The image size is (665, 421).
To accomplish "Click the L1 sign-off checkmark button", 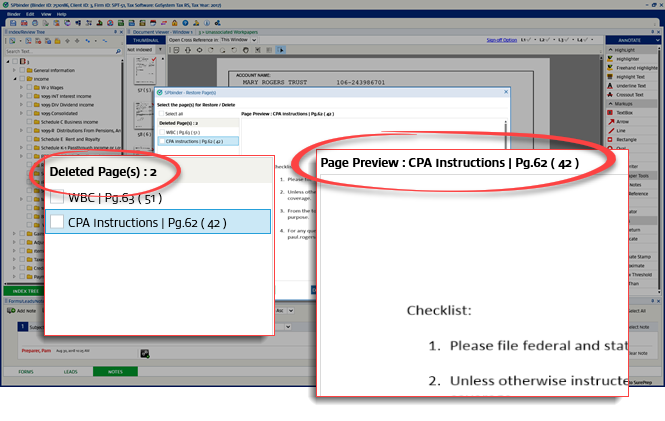I will click(x=526, y=40).
